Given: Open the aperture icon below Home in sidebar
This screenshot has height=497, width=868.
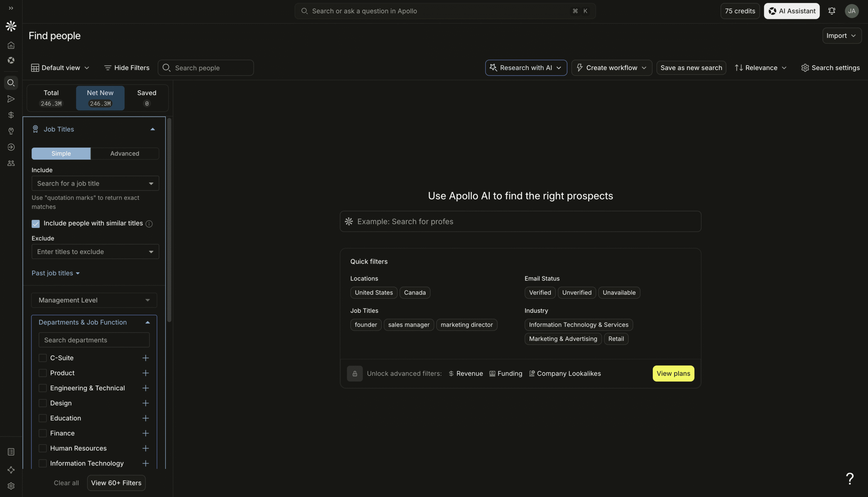Looking at the screenshot, I should coord(11,60).
